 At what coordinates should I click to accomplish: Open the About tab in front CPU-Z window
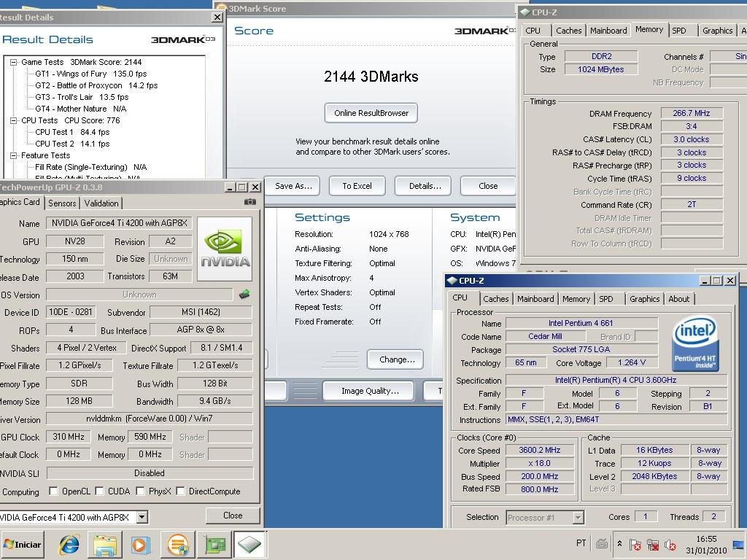[678, 299]
